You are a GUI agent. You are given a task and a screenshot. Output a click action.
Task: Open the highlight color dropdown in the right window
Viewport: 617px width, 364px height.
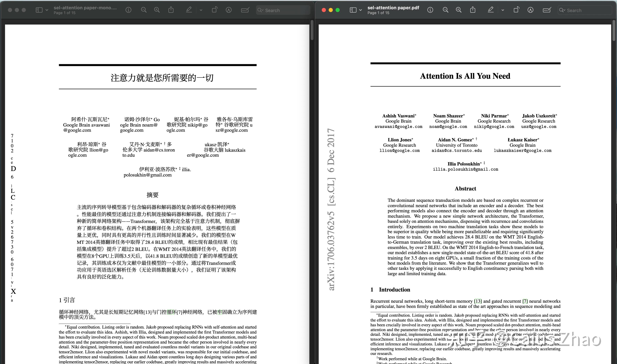click(503, 10)
